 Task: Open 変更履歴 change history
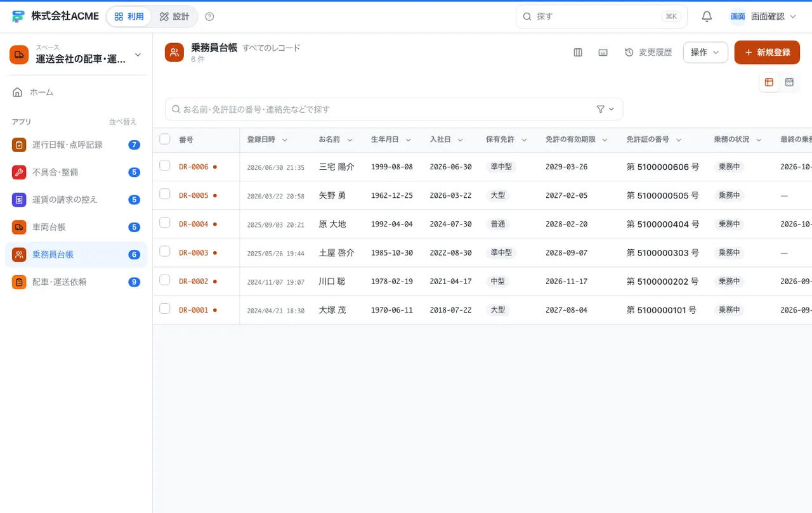tap(648, 52)
